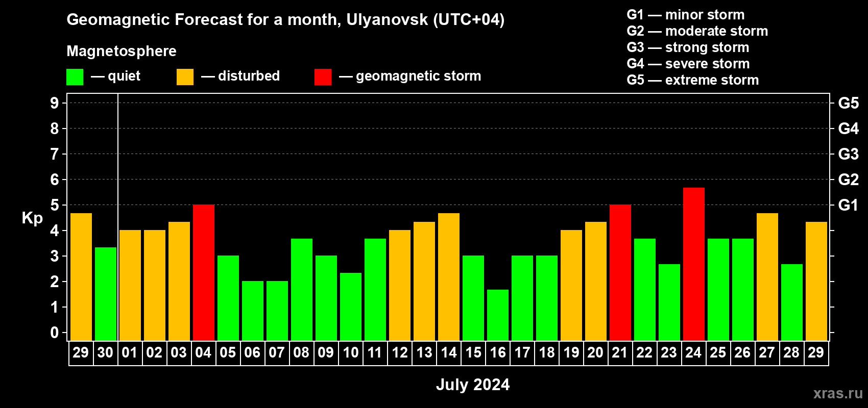Click the Kp value 5 axis label
This screenshot has width=868, height=408.
click(x=55, y=205)
